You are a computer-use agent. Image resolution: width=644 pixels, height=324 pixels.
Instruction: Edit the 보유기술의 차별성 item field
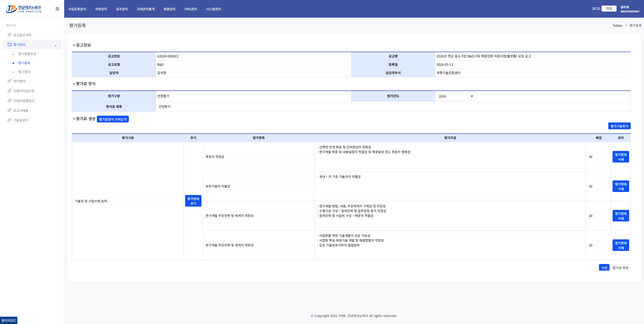[x=259, y=186]
